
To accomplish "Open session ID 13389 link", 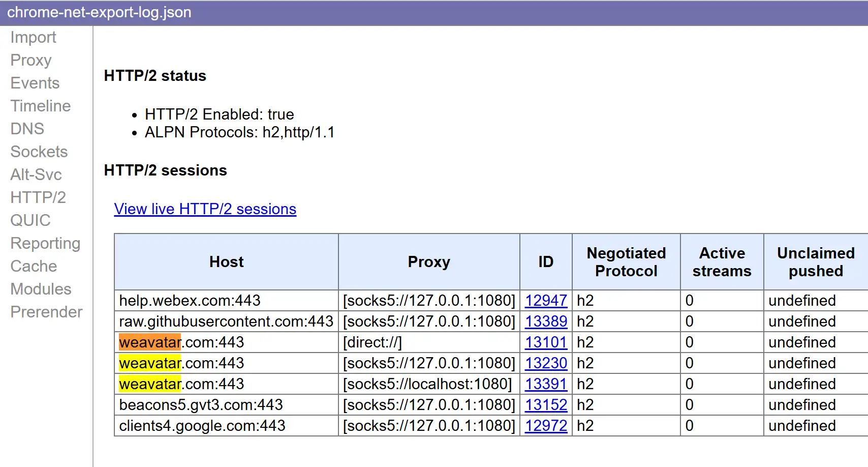I will [x=546, y=322].
